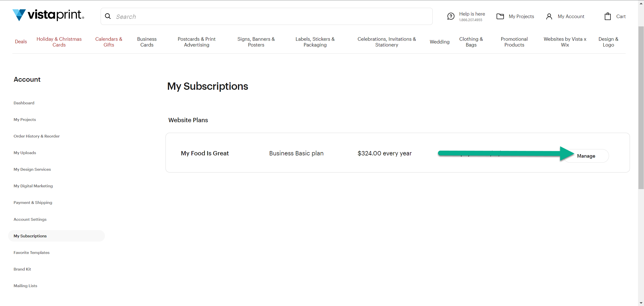Open My Uploads in sidebar

tap(25, 153)
